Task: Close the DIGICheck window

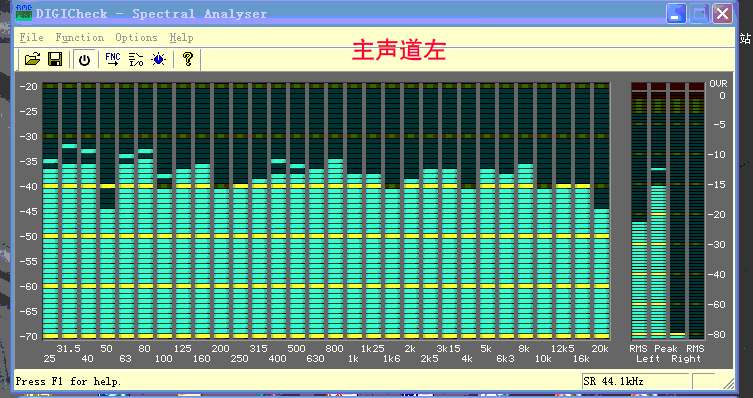Action: [722, 13]
